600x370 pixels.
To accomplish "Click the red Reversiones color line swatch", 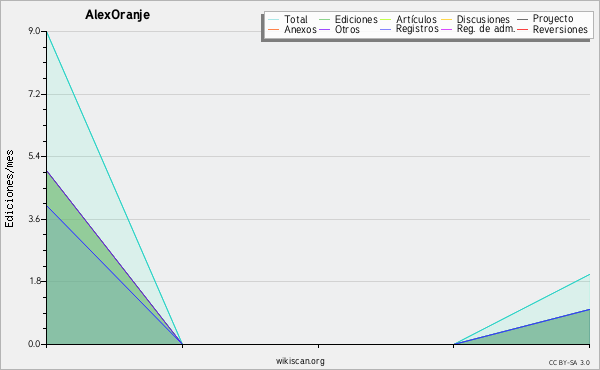I will point(522,29).
